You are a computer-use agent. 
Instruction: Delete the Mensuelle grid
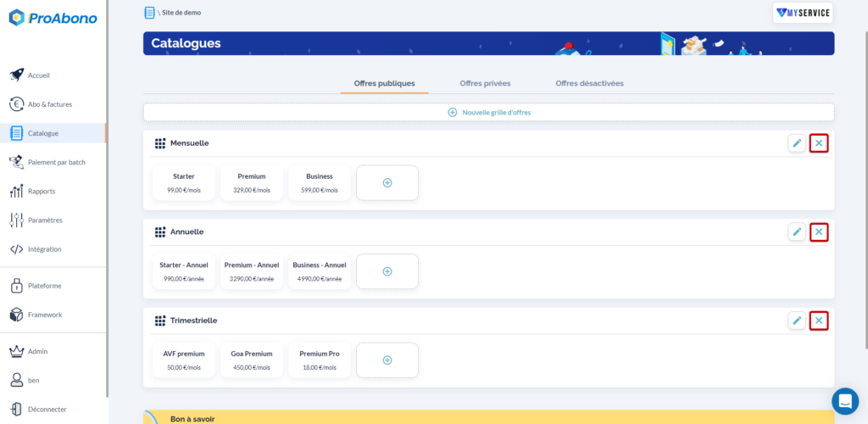[x=819, y=143]
